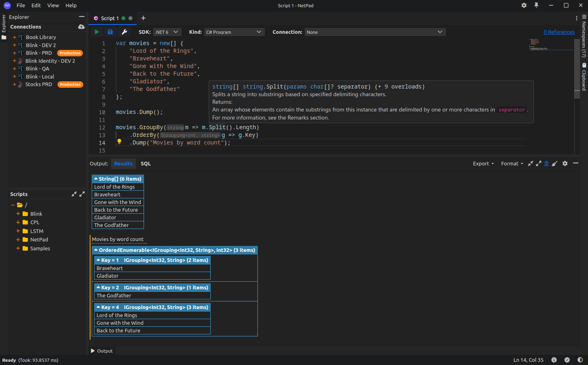Image resolution: width=588 pixels, height=365 pixels.
Task: Expand all results in the Output toolbar
Action: coord(539,163)
